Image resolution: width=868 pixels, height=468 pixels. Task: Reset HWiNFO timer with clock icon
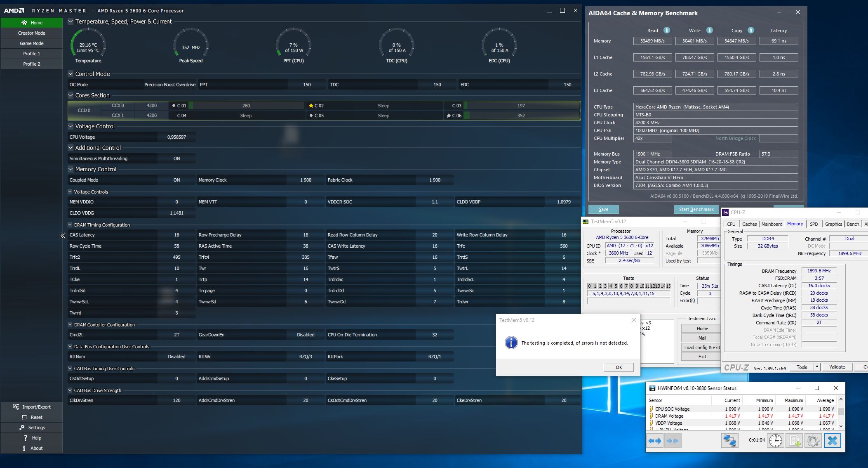pyautogui.click(x=775, y=441)
